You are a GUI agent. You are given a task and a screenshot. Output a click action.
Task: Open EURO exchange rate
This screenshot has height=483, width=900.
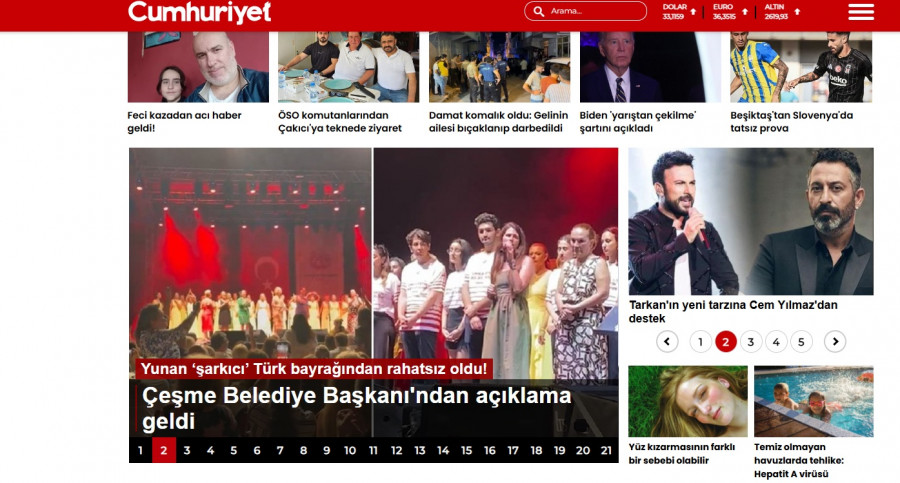[724, 11]
